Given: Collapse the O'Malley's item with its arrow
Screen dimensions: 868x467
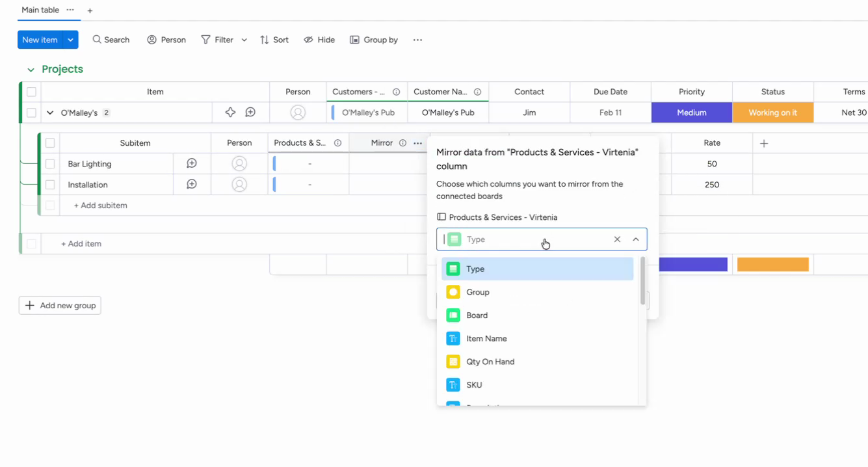Looking at the screenshot, I should tap(50, 112).
